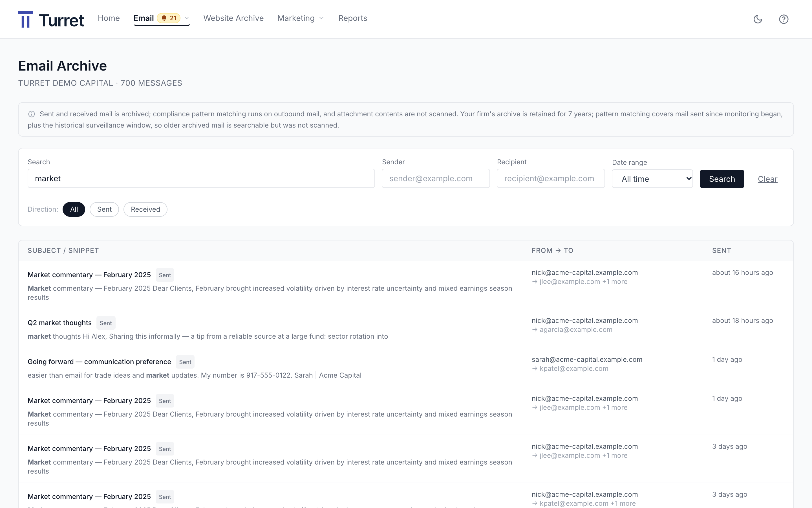Click the info icon in archive notice
This screenshot has height=508, width=812.
[x=32, y=114]
